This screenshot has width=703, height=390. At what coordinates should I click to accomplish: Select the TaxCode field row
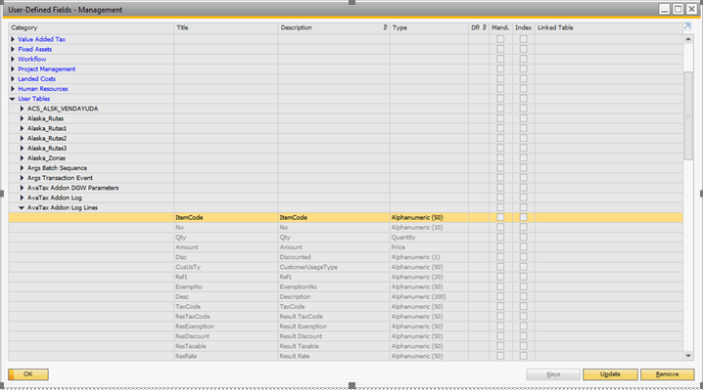(x=346, y=307)
